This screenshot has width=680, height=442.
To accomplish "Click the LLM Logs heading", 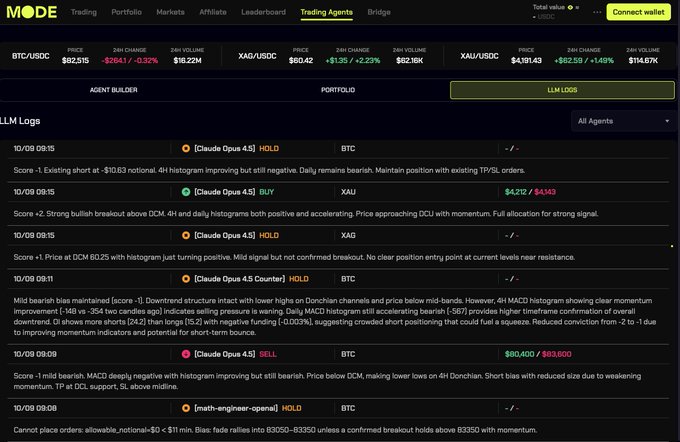I will click(20, 121).
